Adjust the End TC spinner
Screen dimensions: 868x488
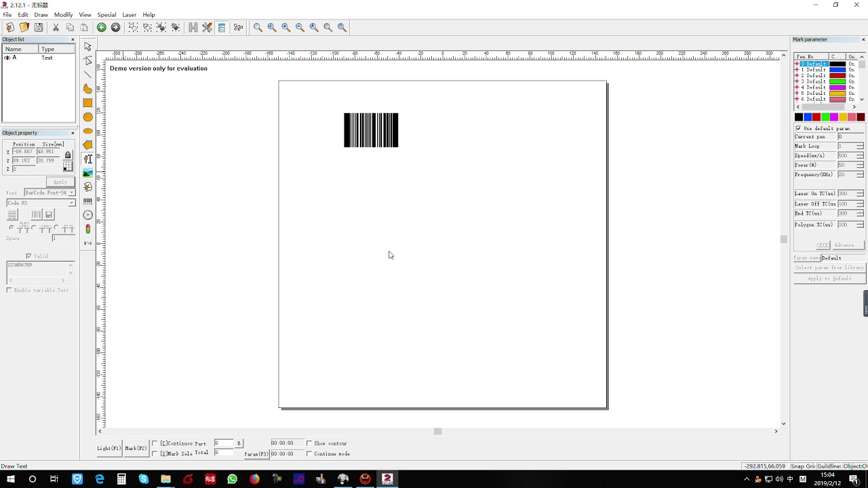click(x=861, y=213)
